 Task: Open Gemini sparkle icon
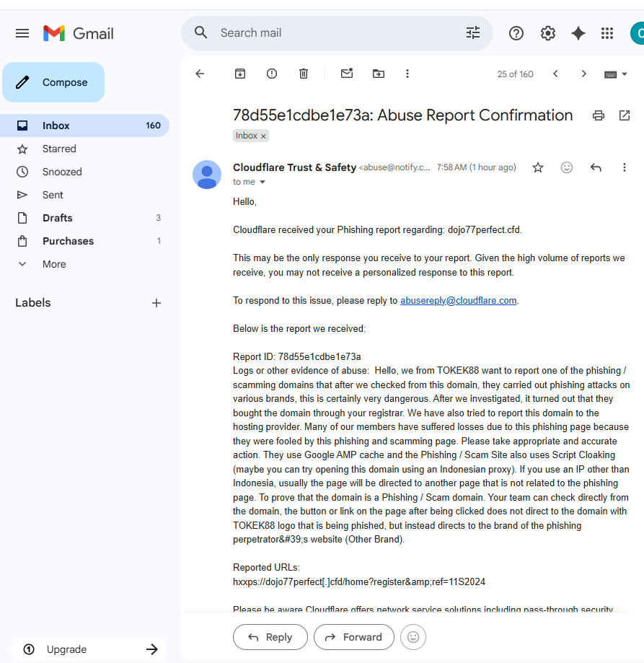pyautogui.click(x=578, y=33)
